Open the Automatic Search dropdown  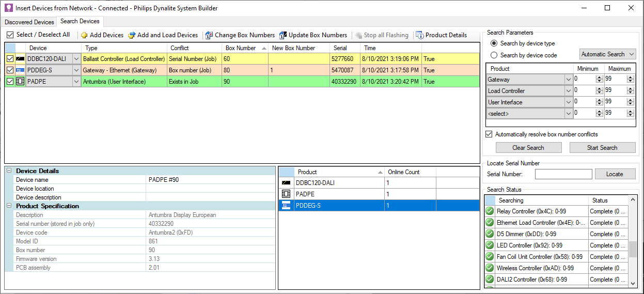point(607,54)
